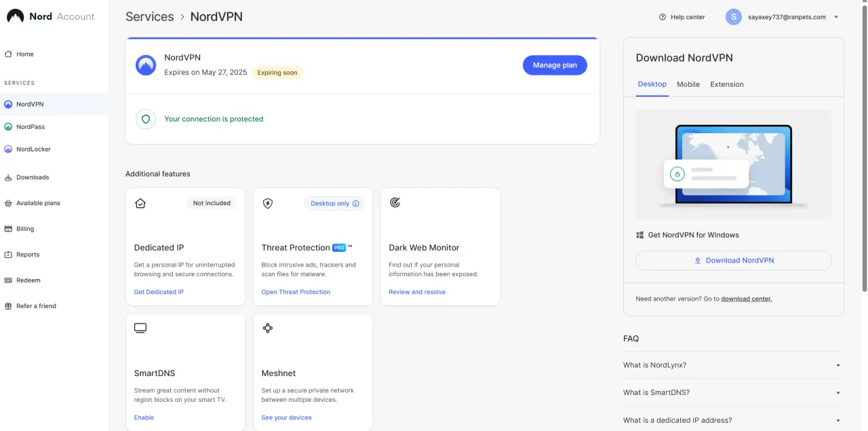Open the Redeem page
Screen dimensions: 868x431
click(x=54, y=280)
